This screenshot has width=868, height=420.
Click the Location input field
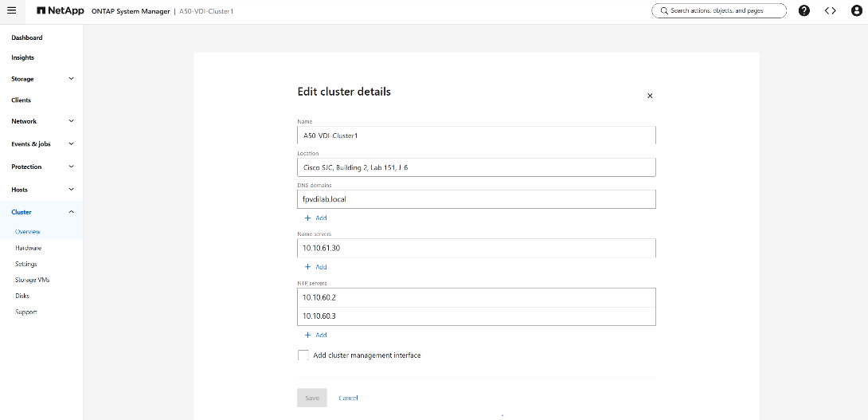click(476, 167)
